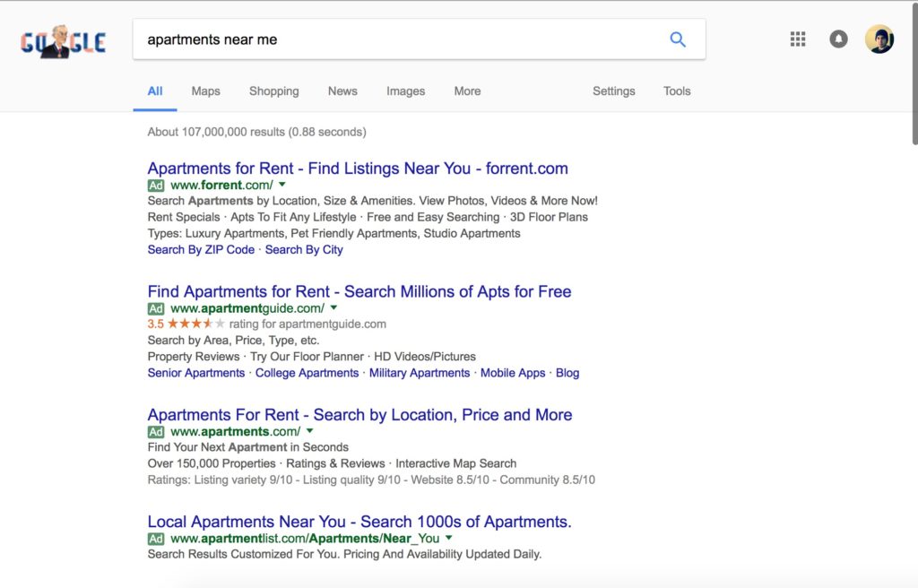Viewport: 918px width, 588px height.
Task: Visit the Blog sitelink
Action: coord(567,373)
